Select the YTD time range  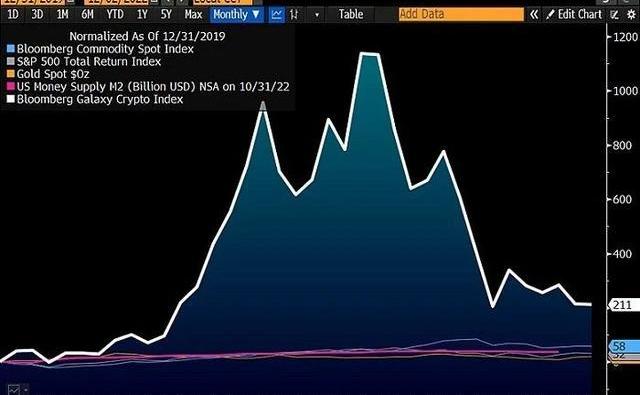click(115, 15)
